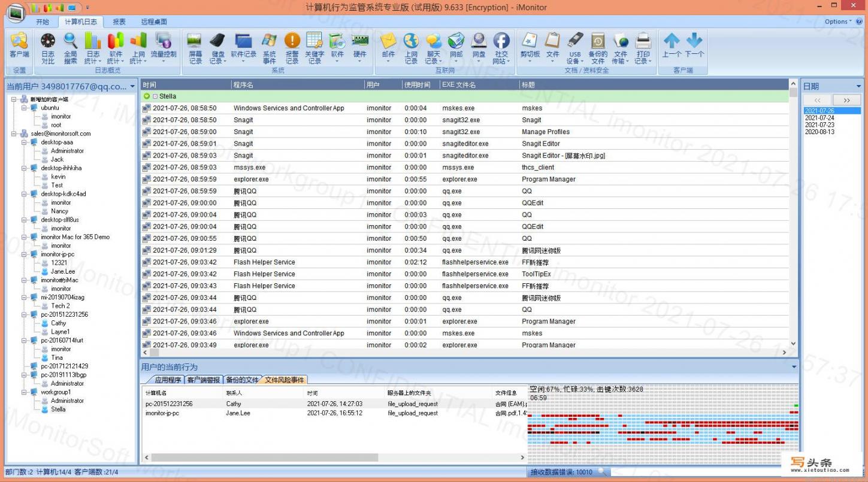The height and width of the screenshot is (482, 868).
Task: Open 软件记录 software records
Action: coord(243,47)
